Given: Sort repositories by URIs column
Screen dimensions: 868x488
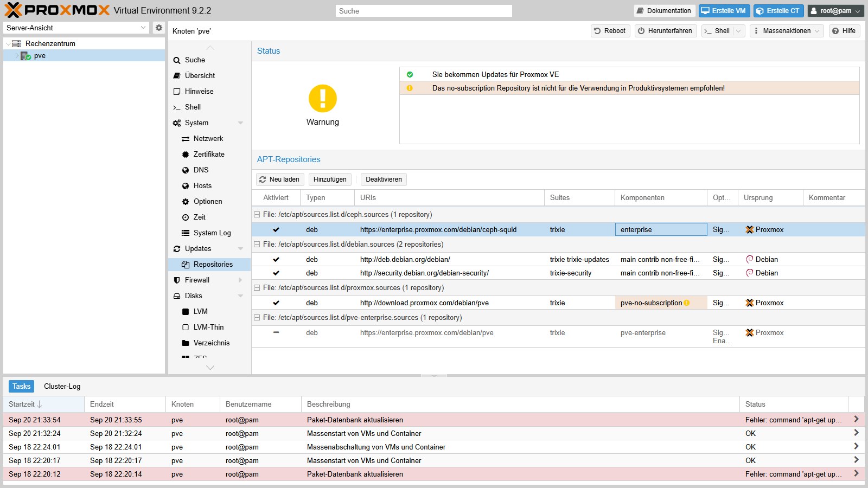Looking at the screenshot, I should [449, 198].
